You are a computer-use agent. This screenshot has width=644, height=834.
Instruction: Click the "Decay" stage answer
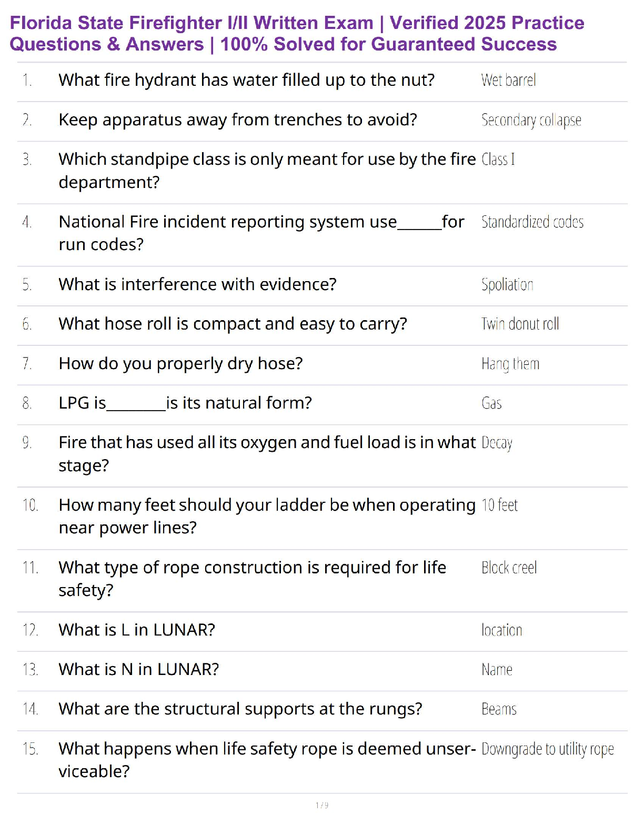(x=497, y=443)
